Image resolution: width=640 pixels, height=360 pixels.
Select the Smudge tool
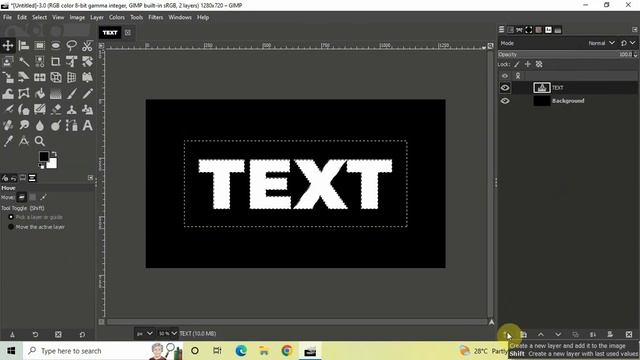[x=24, y=125]
